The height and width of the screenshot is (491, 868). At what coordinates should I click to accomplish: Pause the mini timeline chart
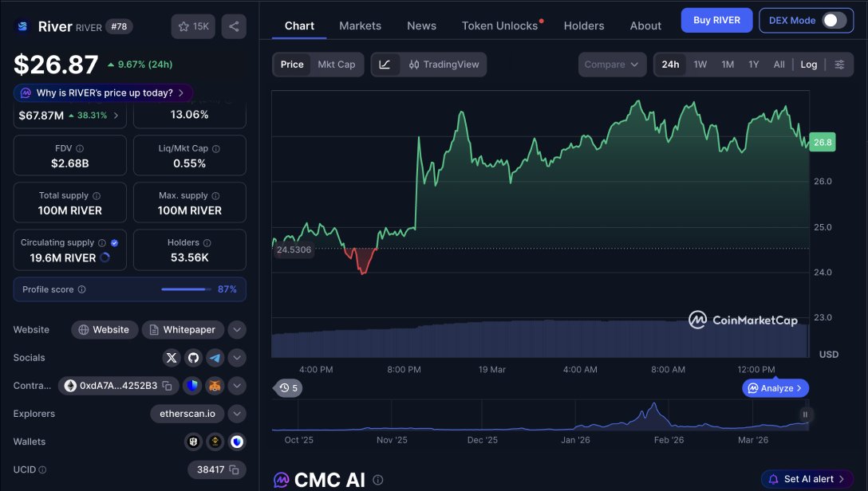805,414
